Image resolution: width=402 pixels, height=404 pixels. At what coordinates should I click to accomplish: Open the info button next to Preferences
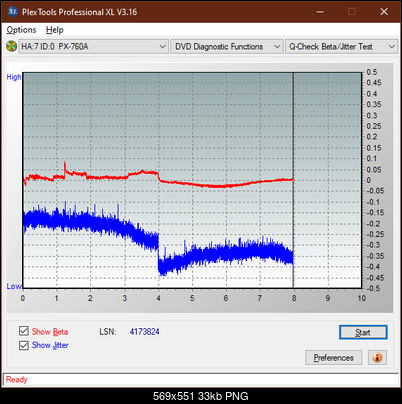click(377, 358)
